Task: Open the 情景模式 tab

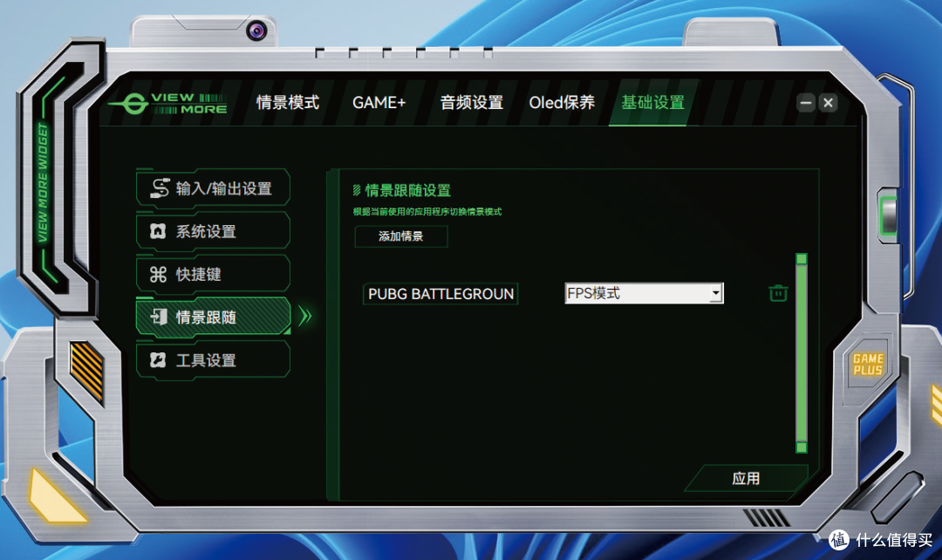Action: [288, 103]
